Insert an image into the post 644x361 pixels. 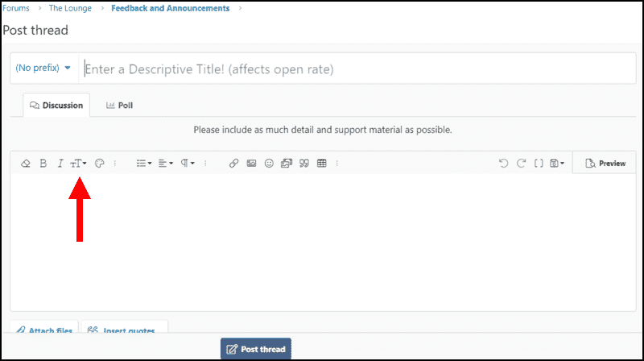point(252,164)
